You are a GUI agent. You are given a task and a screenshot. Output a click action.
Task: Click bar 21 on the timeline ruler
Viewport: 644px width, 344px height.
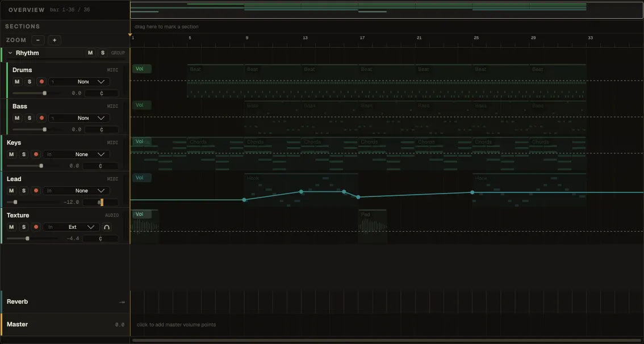click(x=419, y=38)
